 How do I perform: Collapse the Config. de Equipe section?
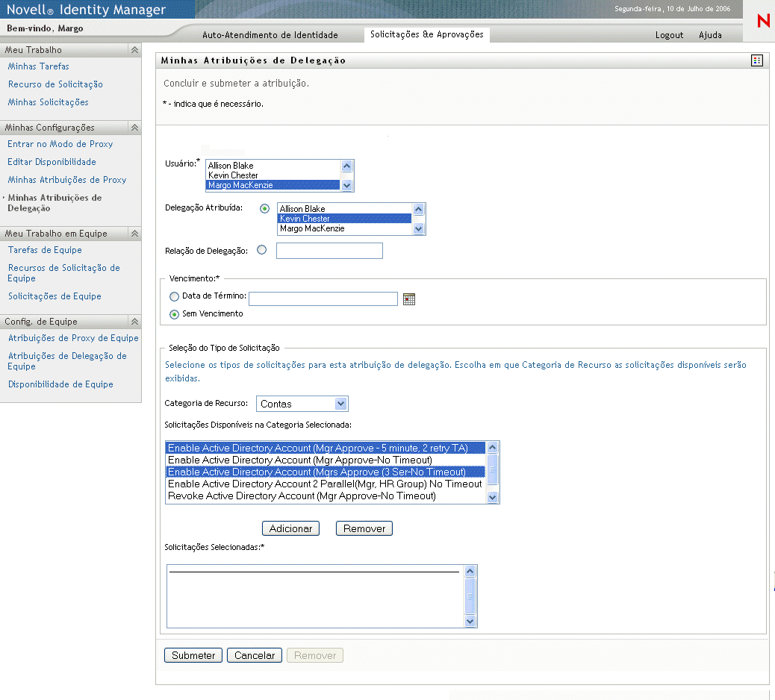[134, 322]
